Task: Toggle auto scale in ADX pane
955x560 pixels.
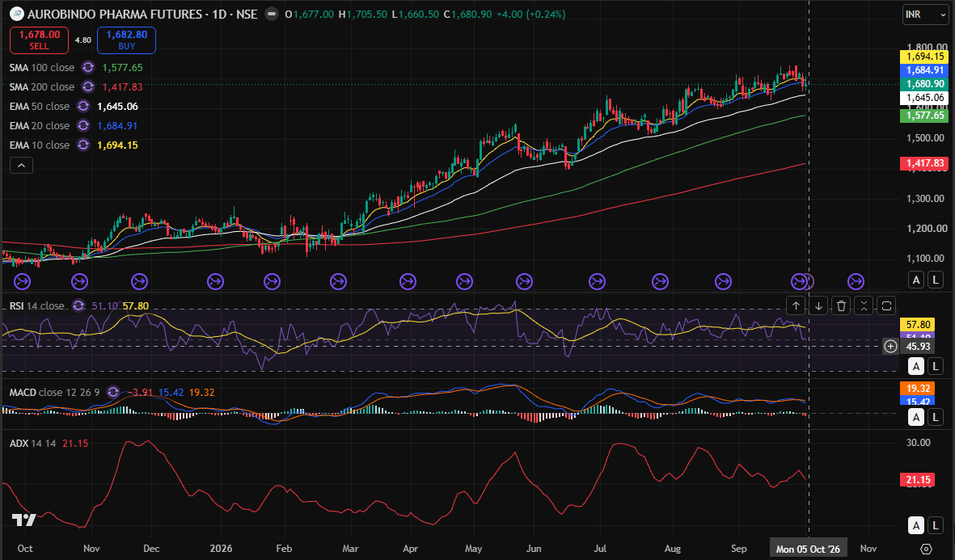Action: 916,525
